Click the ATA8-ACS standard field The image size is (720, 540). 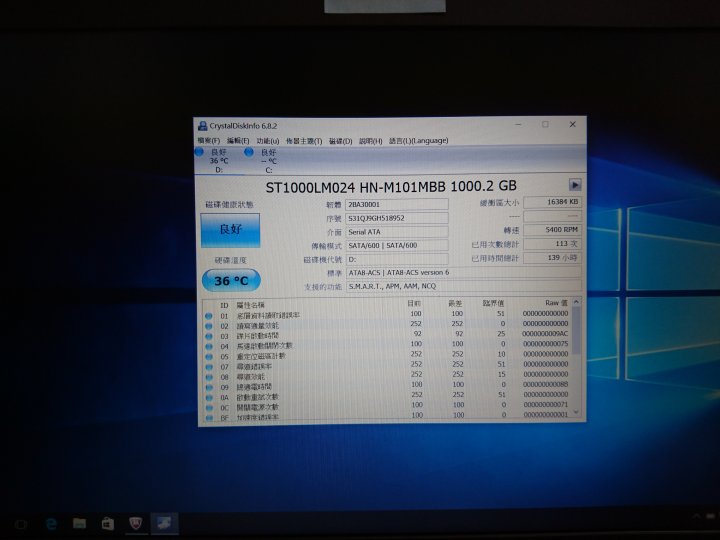(x=463, y=273)
